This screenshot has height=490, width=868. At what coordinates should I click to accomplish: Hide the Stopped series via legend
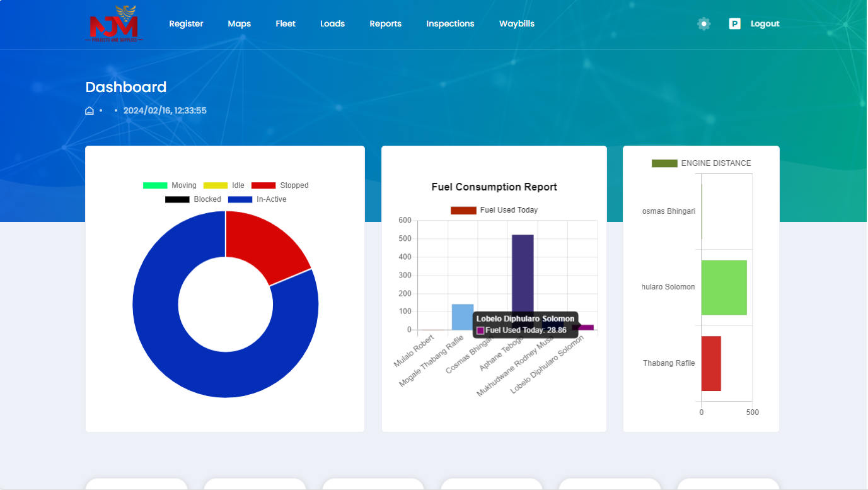(280, 185)
